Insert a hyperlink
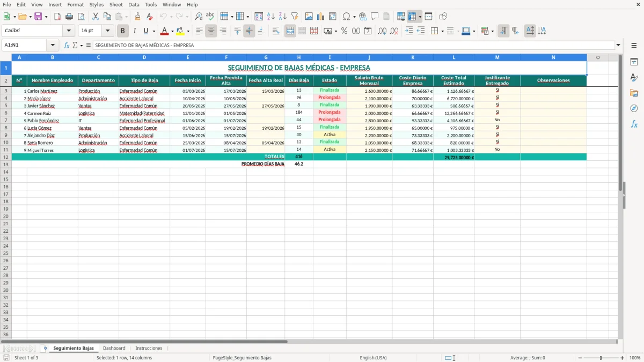 click(x=363, y=17)
